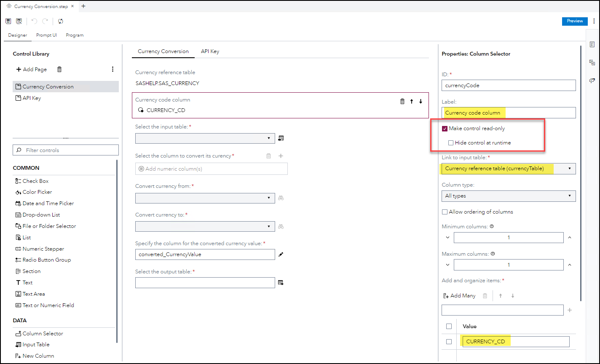Click the output table browse icon
This screenshot has height=364, width=600.
(281, 282)
